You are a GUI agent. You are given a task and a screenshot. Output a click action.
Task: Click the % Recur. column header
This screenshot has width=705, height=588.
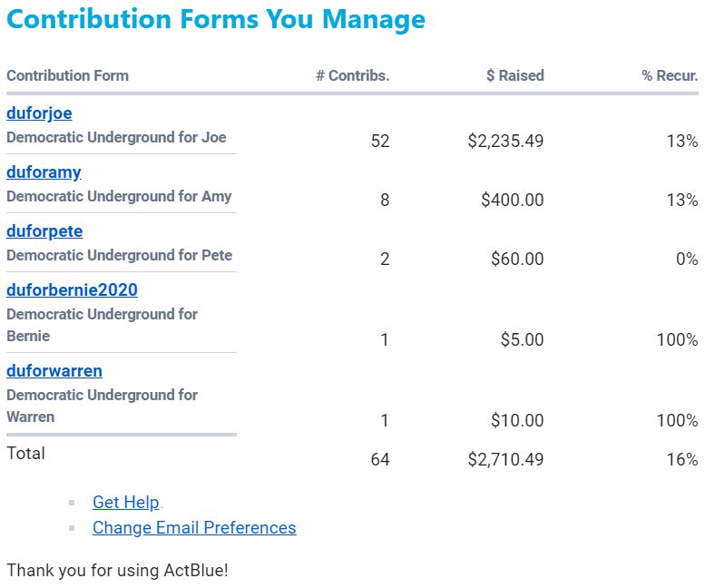(670, 75)
